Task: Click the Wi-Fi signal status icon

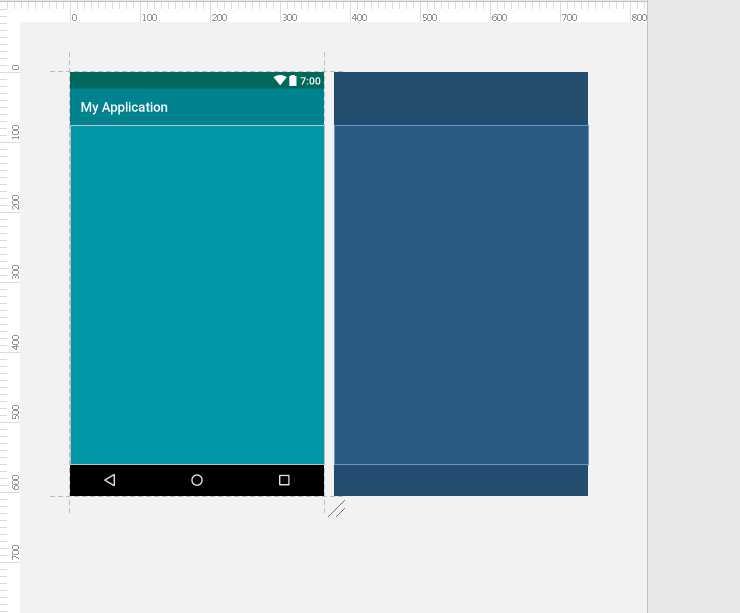Action: tap(280, 80)
